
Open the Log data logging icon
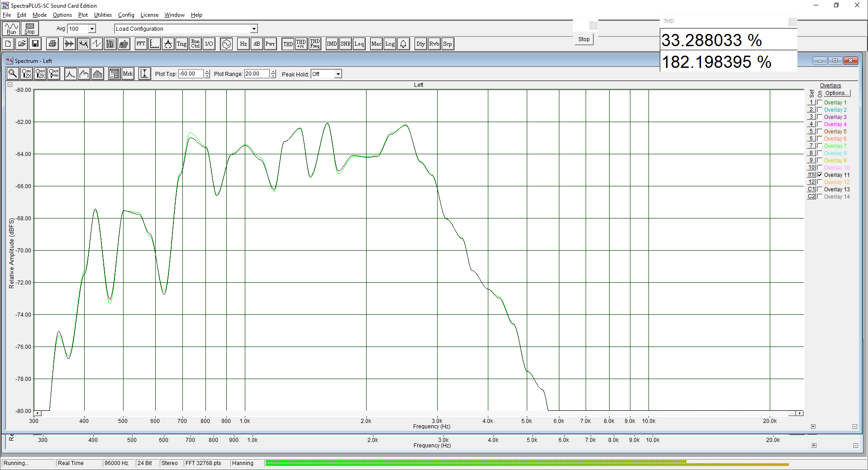click(x=390, y=44)
